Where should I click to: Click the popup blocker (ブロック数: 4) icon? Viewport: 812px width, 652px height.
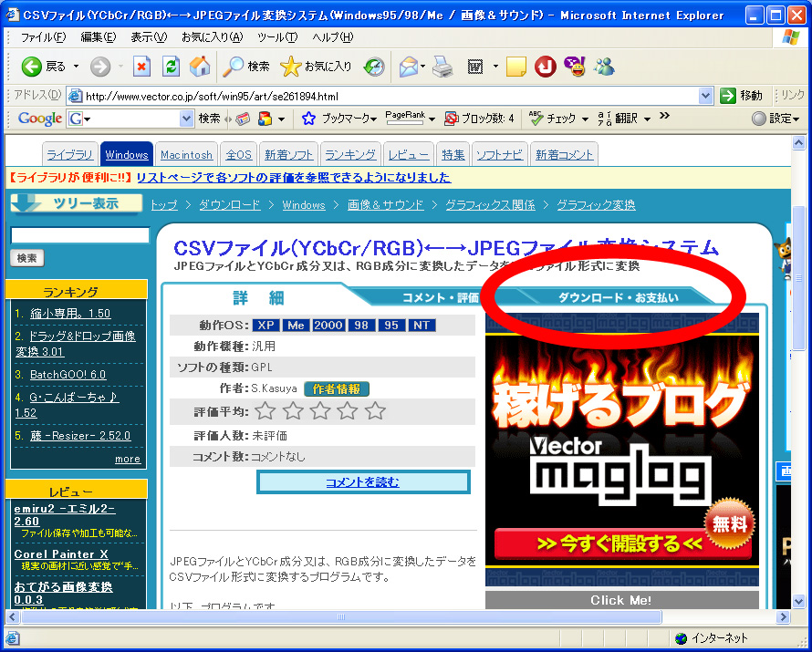[x=451, y=119]
